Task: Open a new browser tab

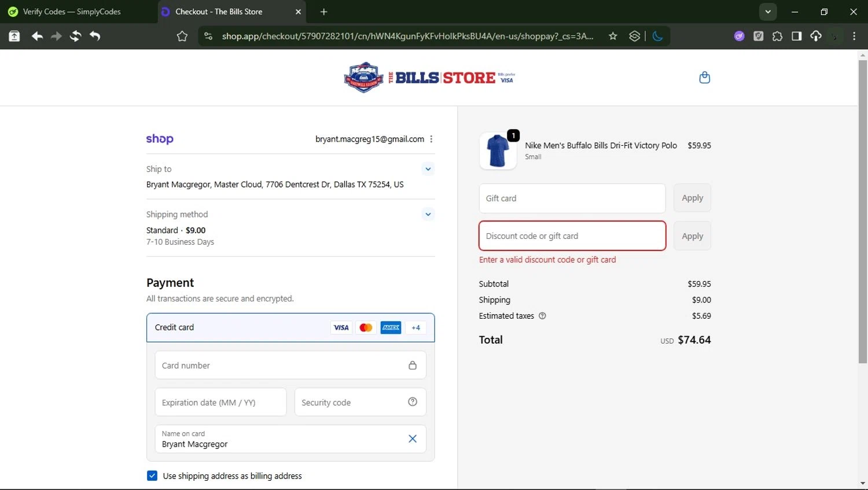Action: [x=324, y=12]
